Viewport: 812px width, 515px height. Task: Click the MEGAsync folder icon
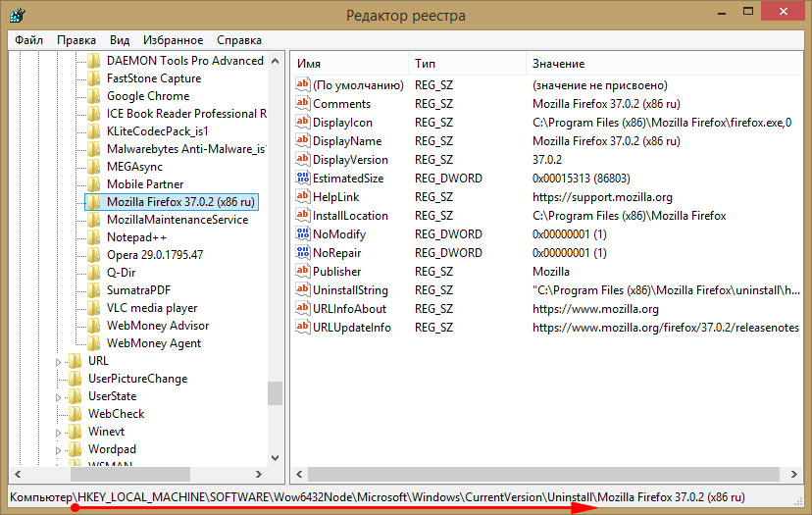click(x=94, y=167)
